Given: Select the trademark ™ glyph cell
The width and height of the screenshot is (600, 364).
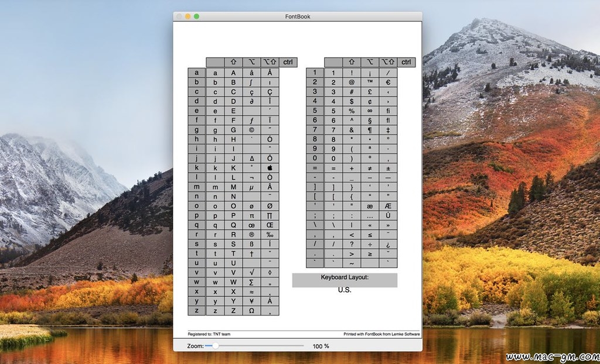Looking at the screenshot, I should click(x=370, y=82).
